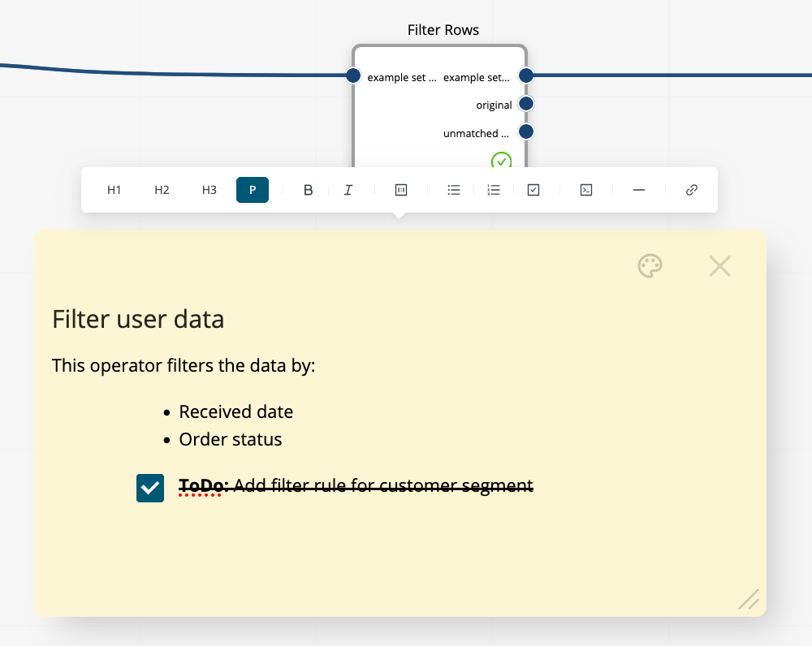812x646 pixels.
Task: Click the green success checkmark on Filter Rows
Action: pos(501,161)
